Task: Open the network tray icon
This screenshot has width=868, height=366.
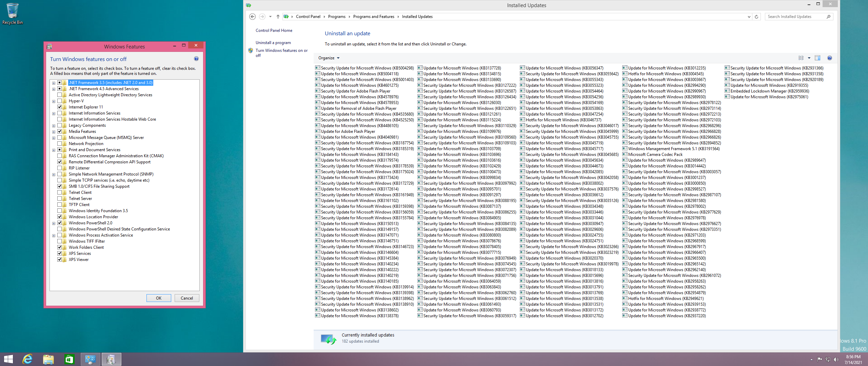Action: [x=828, y=360]
